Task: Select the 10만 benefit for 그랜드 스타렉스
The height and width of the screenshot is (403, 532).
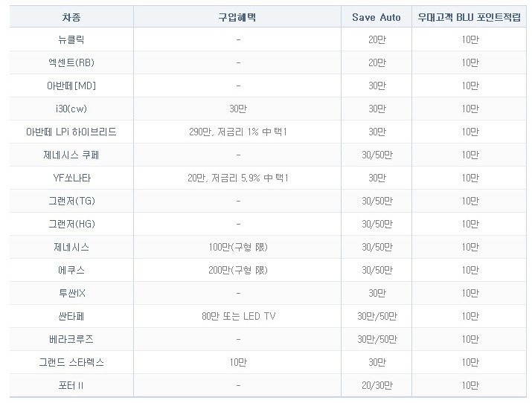Action: [238, 362]
